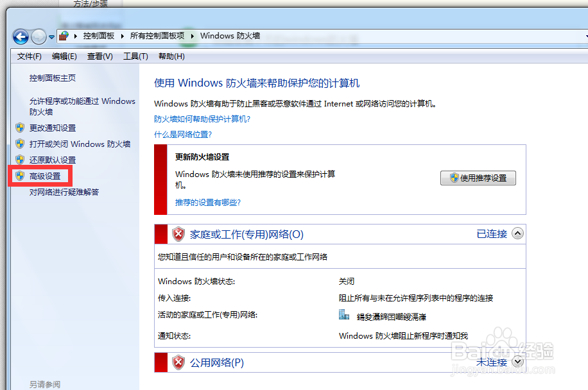Click shield icon beside 更改通知设置
The height and width of the screenshot is (390, 588).
click(x=20, y=128)
